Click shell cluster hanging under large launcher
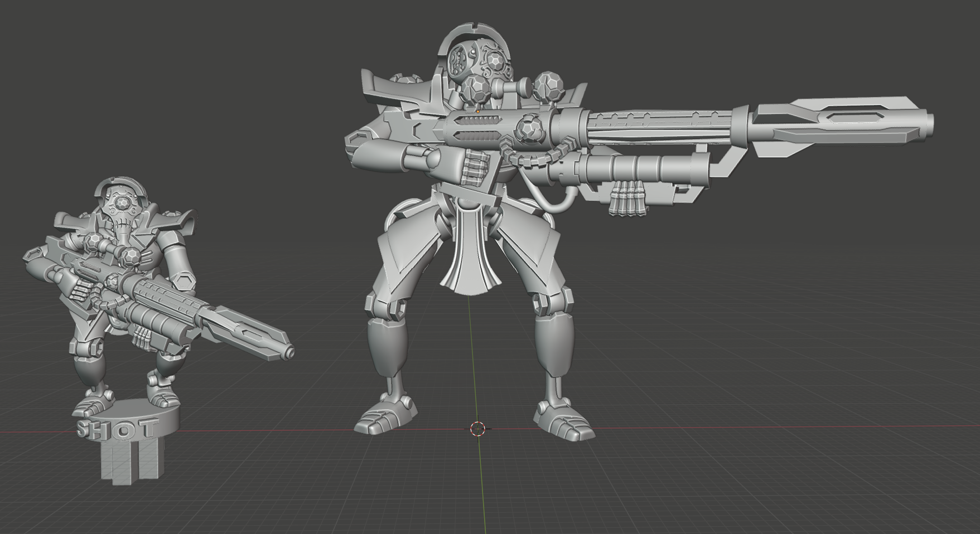The image size is (980, 534). [628, 200]
